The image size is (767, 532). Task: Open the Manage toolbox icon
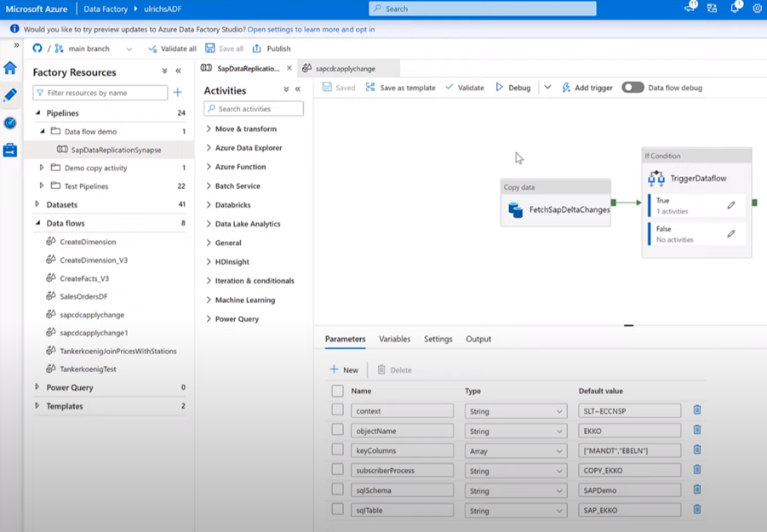[10, 150]
